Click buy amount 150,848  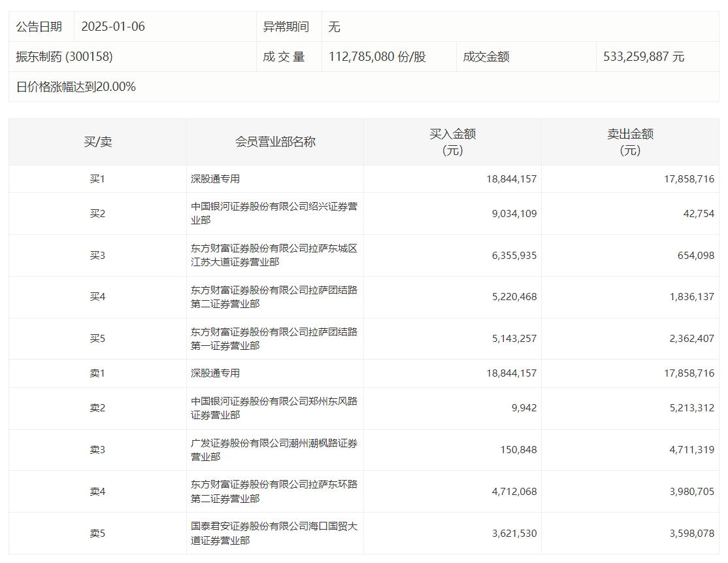click(x=518, y=450)
